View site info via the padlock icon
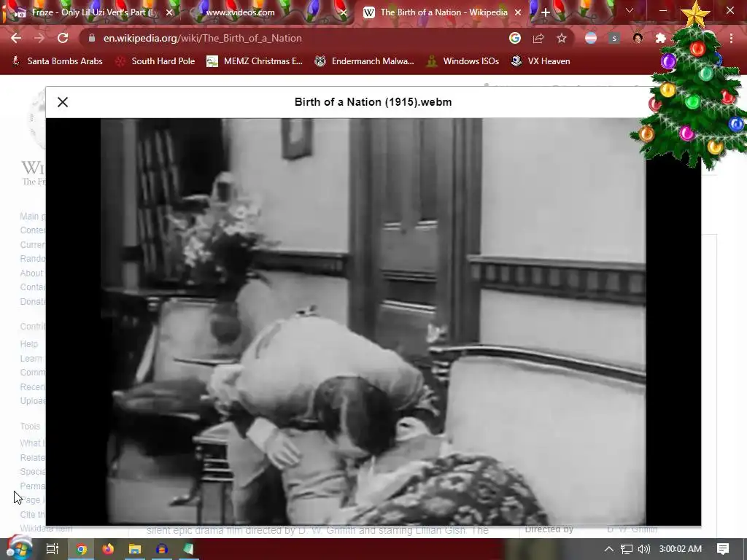747x560 pixels. click(x=92, y=38)
